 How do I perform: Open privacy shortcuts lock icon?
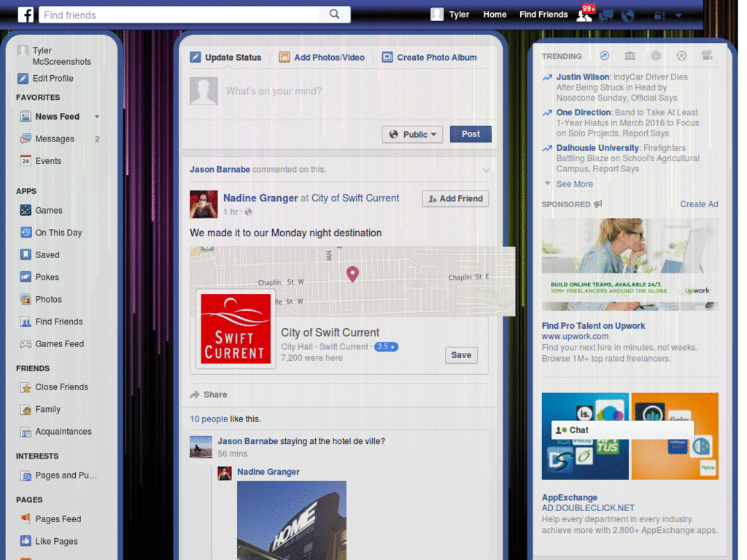coord(659,16)
